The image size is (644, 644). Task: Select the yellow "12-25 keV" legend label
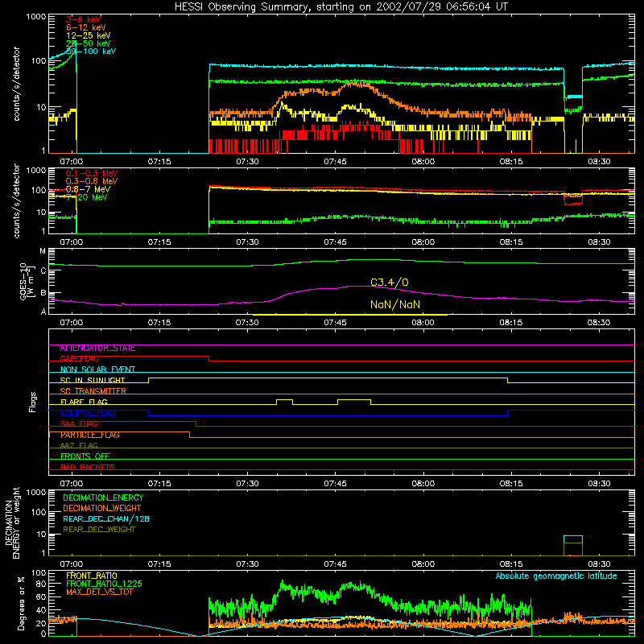point(89,35)
